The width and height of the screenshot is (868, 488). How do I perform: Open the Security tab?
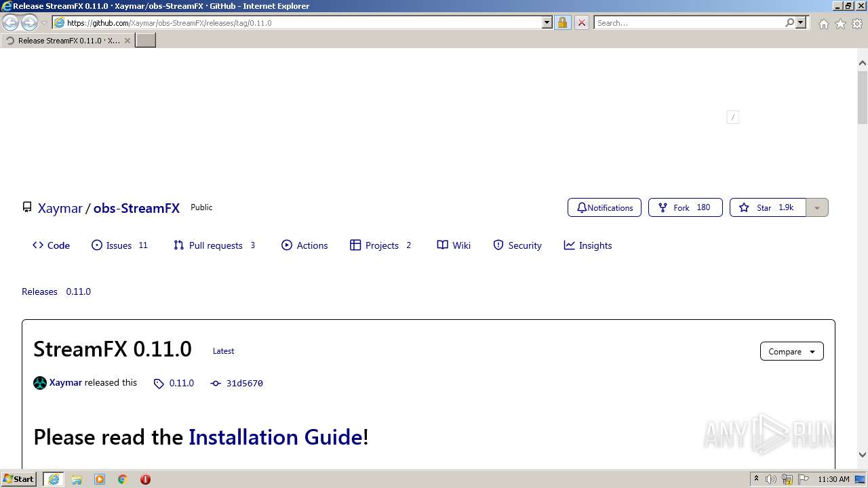coord(517,245)
